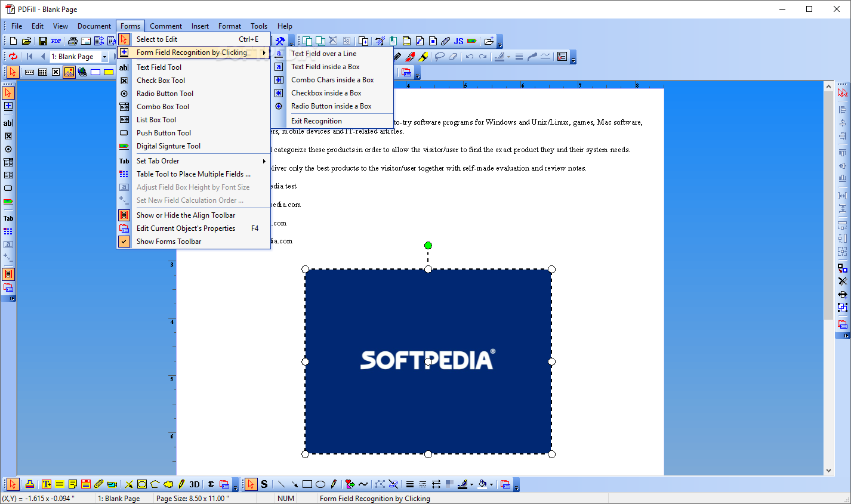851x504 pixels.
Task: Open the File menu
Action: click(x=17, y=26)
